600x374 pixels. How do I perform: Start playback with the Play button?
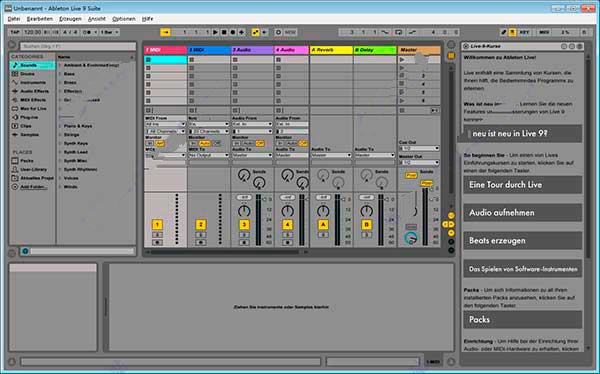tap(215, 33)
